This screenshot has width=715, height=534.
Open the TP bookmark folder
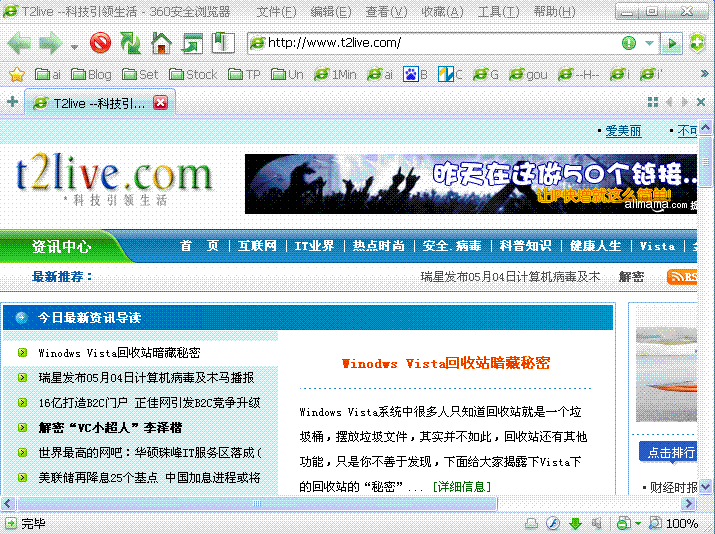[x=244, y=74]
